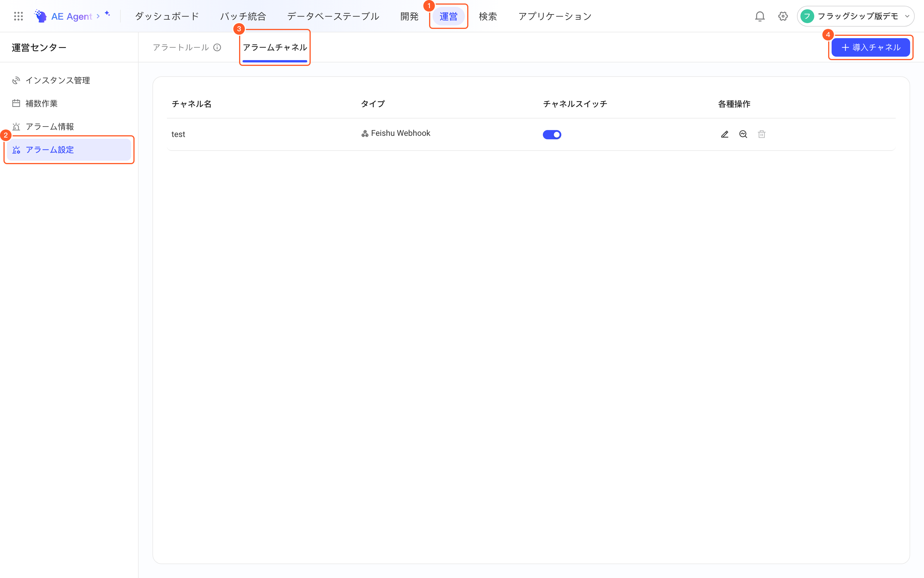Click the 運営センター heading
Screen dimensions: 924x578
coord(39,47)
